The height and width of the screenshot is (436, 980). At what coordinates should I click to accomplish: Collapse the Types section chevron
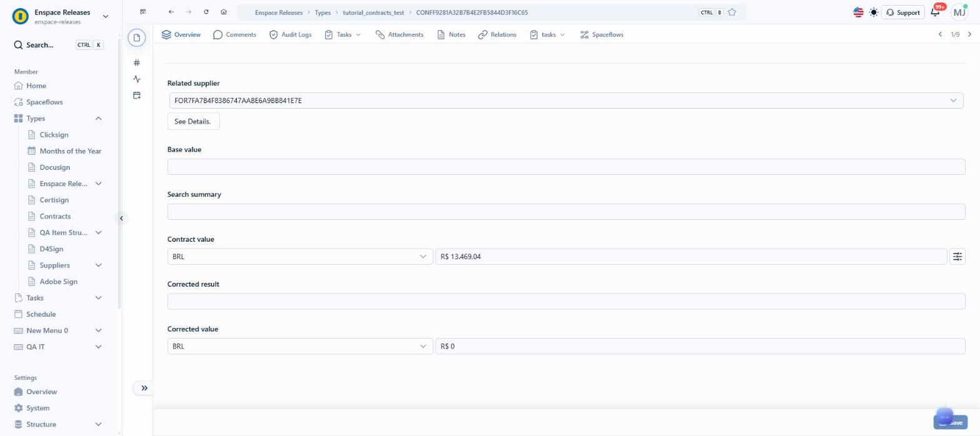point(98,118)
